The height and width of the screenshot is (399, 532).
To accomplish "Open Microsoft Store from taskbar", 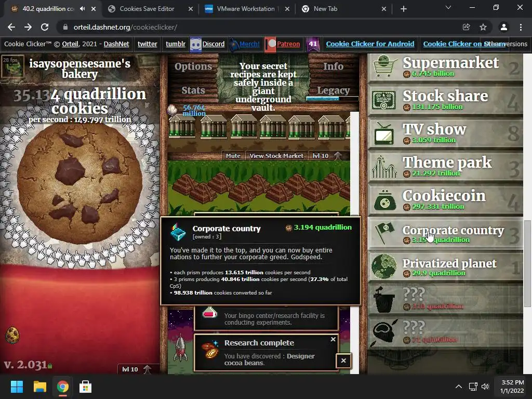I will coord(85,387).
